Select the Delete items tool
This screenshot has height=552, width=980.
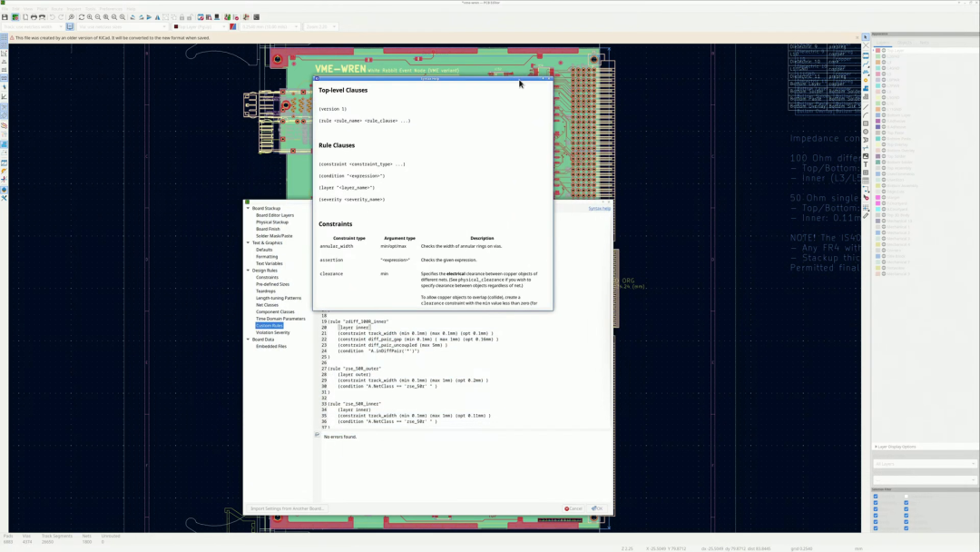[x=866, y=198]
